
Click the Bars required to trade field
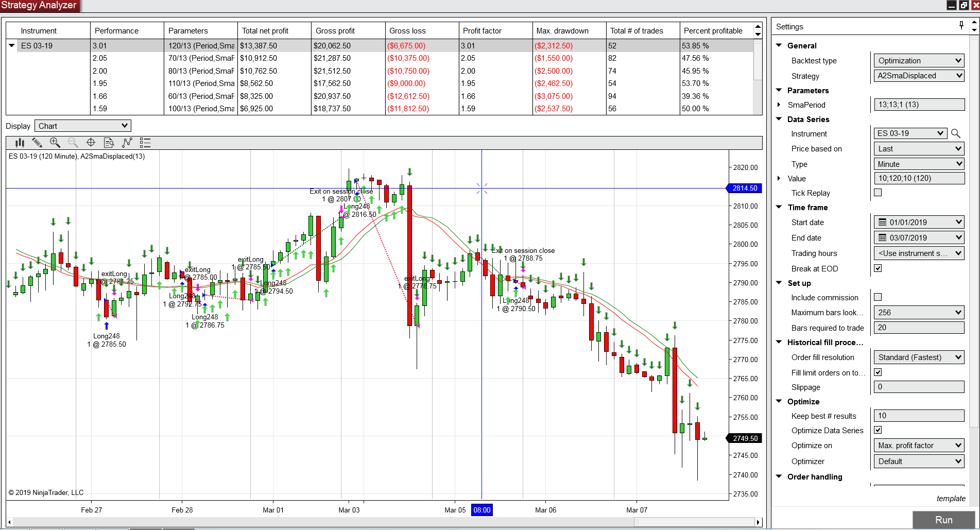919,328
